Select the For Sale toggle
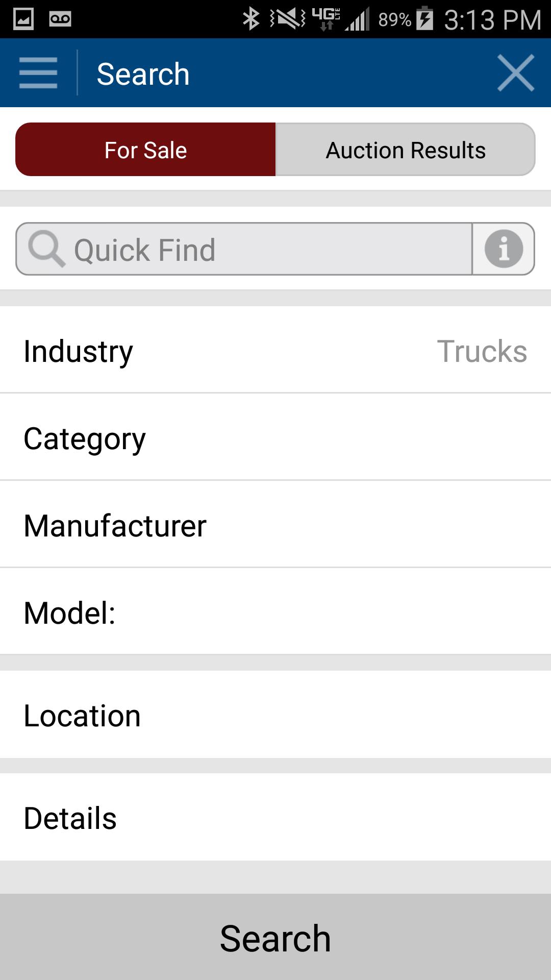Image resolution: width=551 pixels, height=980 pixels. coord(146,150)
